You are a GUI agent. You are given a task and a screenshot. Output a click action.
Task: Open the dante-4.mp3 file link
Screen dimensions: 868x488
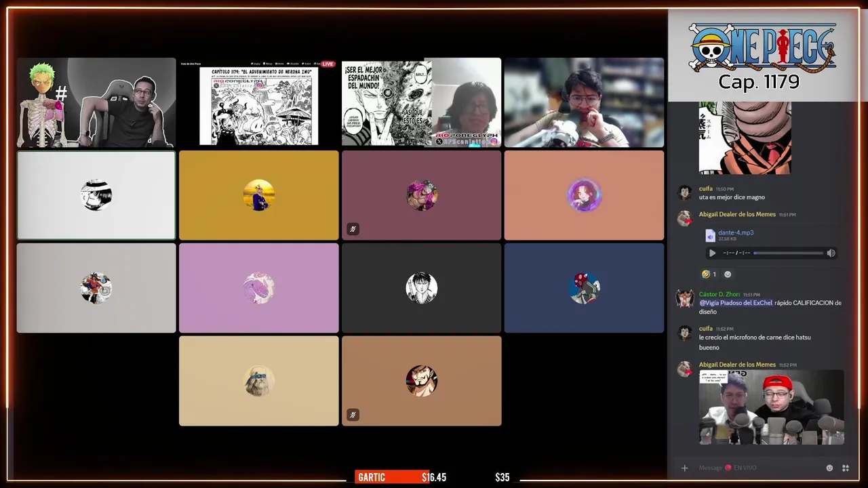[736, 232]
